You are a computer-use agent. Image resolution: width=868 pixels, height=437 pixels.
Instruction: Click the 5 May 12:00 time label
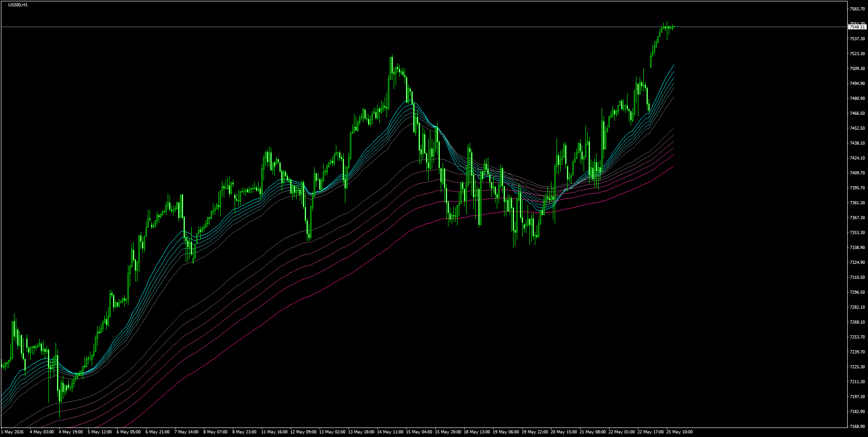pyautogui.click(x=99, y=432)
